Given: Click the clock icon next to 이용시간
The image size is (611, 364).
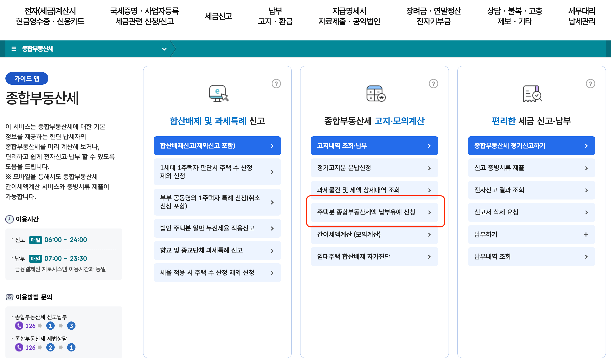Looking at the screenshot, I should pyautogui.click(x=9, y=219).
